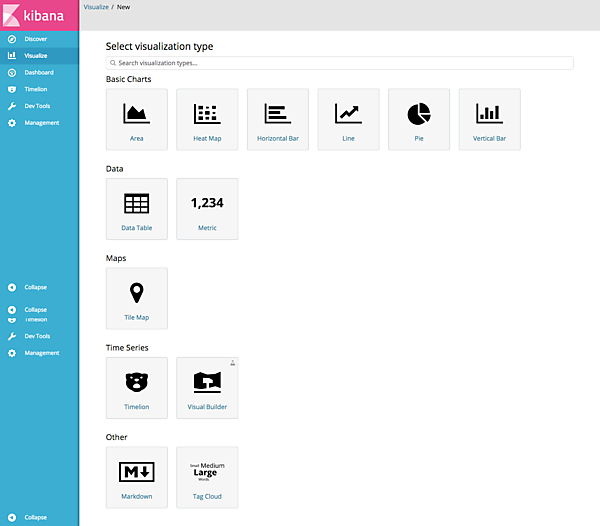Screen dimensions: 600x526
Task: Select the Pie chart icon
Action: tap(419, 114)
